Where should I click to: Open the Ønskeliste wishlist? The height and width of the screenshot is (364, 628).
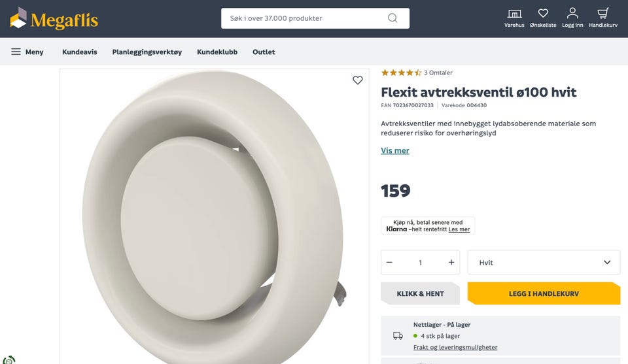[x=543, y=18]
